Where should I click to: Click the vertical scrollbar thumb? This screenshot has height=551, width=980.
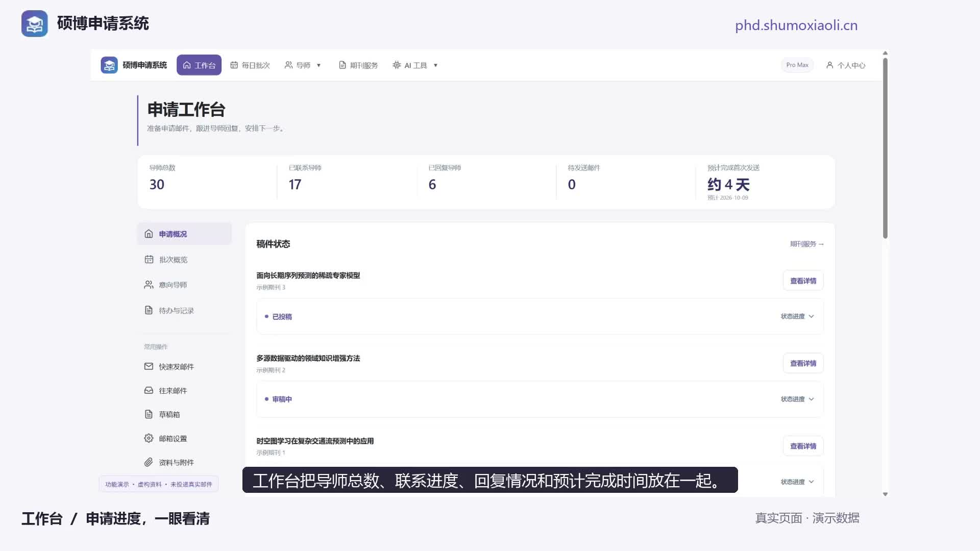[x=885, y=148]
